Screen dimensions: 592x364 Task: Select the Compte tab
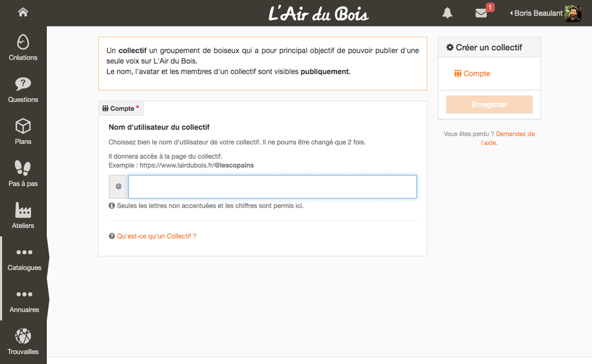coord(121,109)
